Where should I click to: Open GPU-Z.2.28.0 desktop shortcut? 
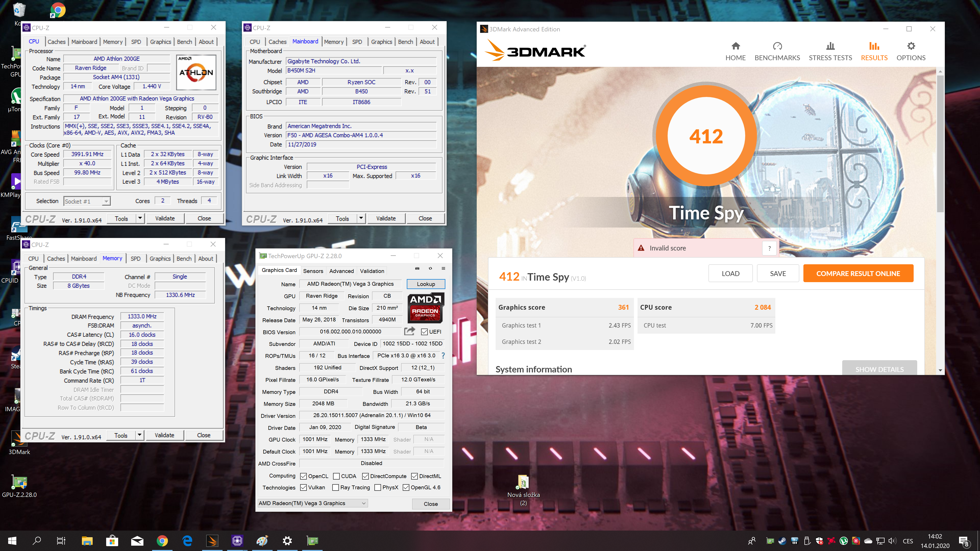point(19,486)
